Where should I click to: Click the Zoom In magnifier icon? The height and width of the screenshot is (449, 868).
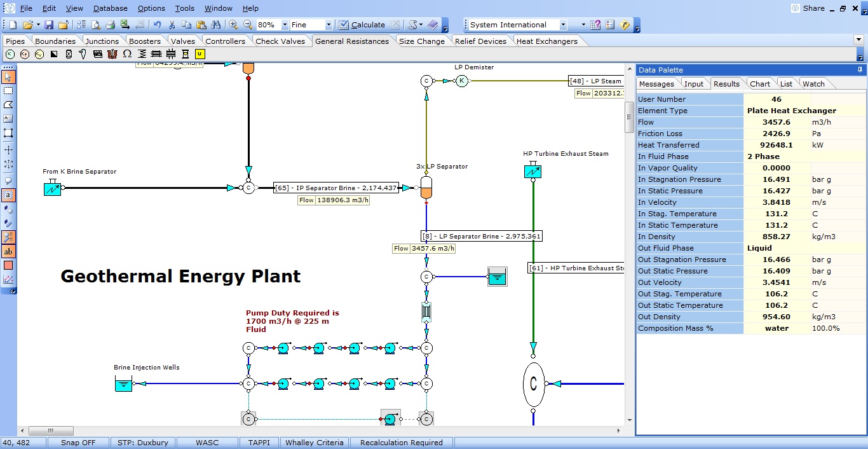click(x=233, y=25)
